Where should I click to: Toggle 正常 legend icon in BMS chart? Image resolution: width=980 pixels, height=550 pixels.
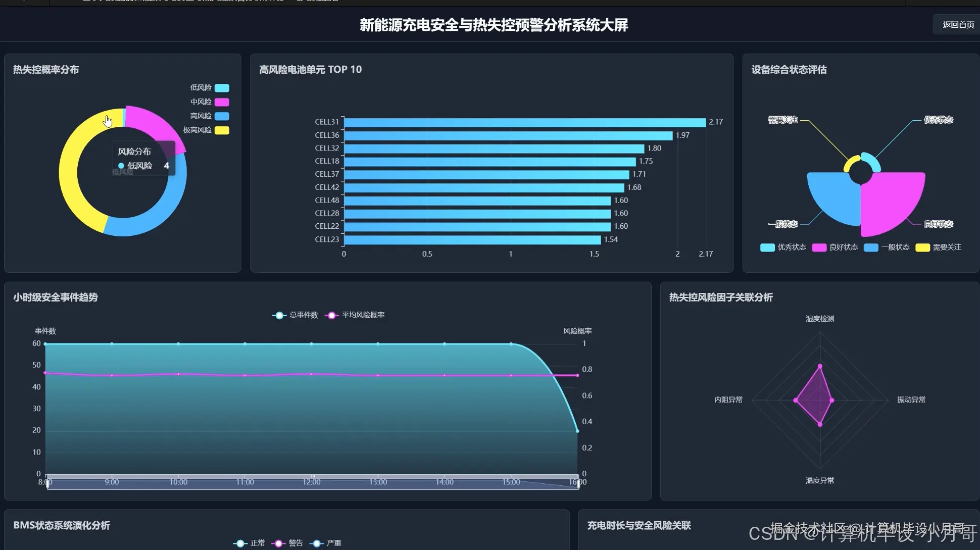(x=240, y=543)
